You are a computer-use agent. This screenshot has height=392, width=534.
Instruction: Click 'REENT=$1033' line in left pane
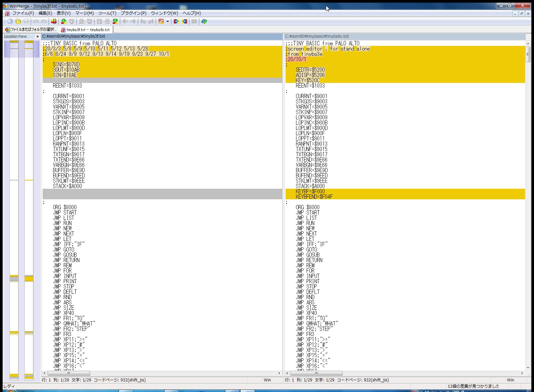click(x=67, y=86)
